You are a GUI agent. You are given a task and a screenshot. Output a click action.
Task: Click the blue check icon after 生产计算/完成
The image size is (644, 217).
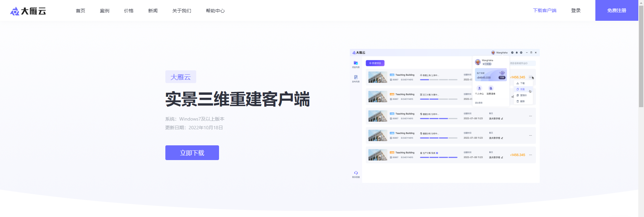pyautogui.click(x=437, y=153)
